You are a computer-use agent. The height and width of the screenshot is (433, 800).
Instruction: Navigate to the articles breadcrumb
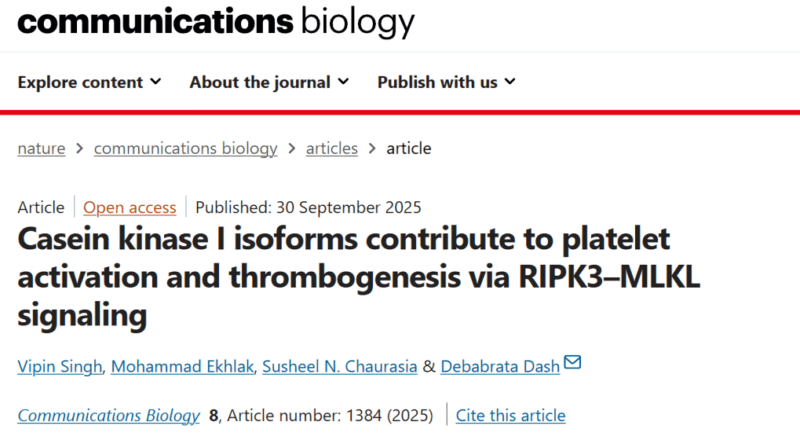331,148
